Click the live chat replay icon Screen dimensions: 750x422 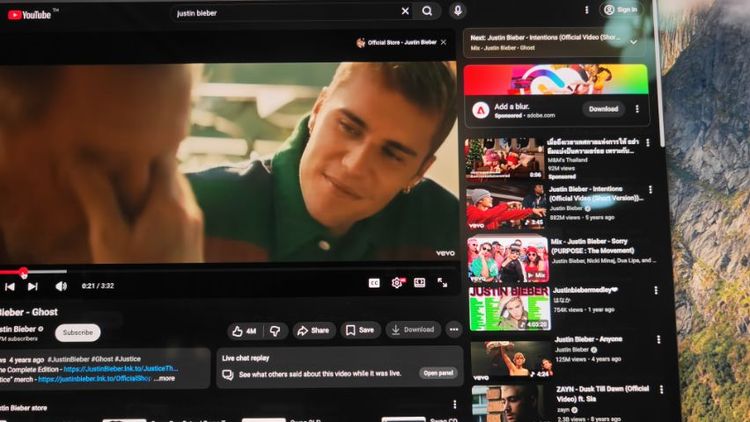[228, 374]
